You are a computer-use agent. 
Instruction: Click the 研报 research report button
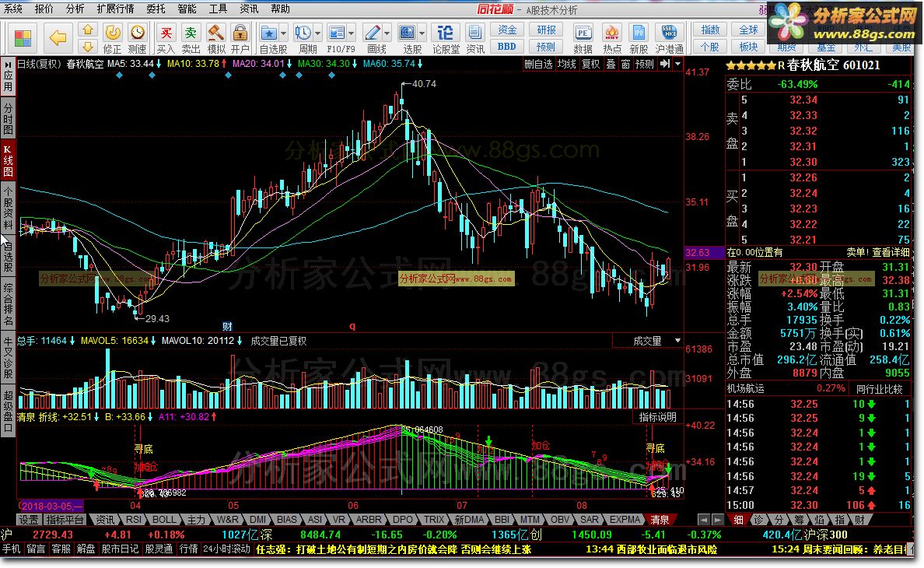click(x=546, y=30)
